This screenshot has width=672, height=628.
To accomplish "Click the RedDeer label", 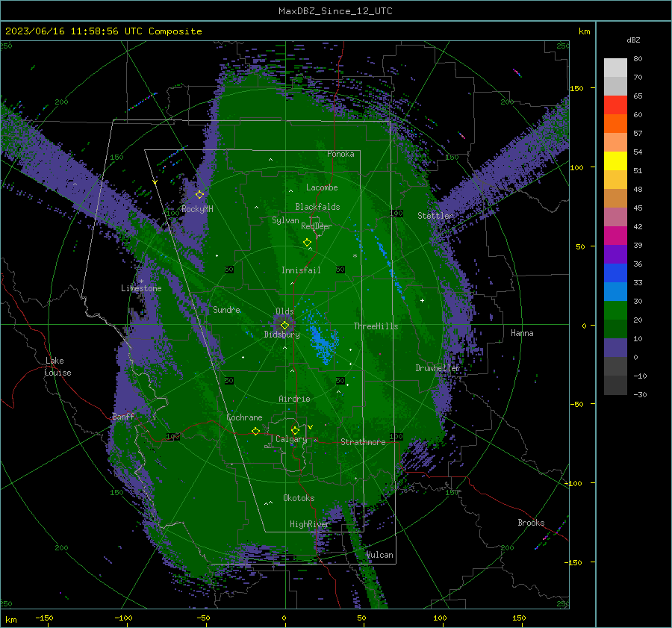I will 317,226.
